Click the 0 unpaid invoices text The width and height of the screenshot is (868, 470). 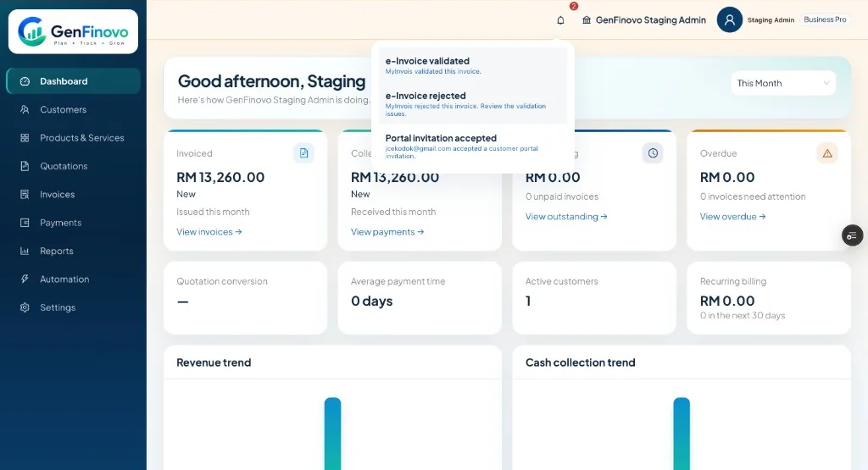(x=562, y=196)
